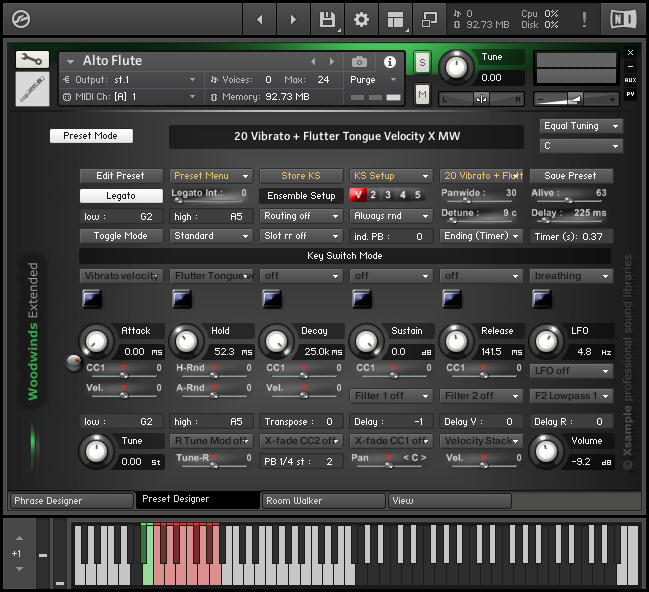Adjust the Hold knob

[186, 342]
